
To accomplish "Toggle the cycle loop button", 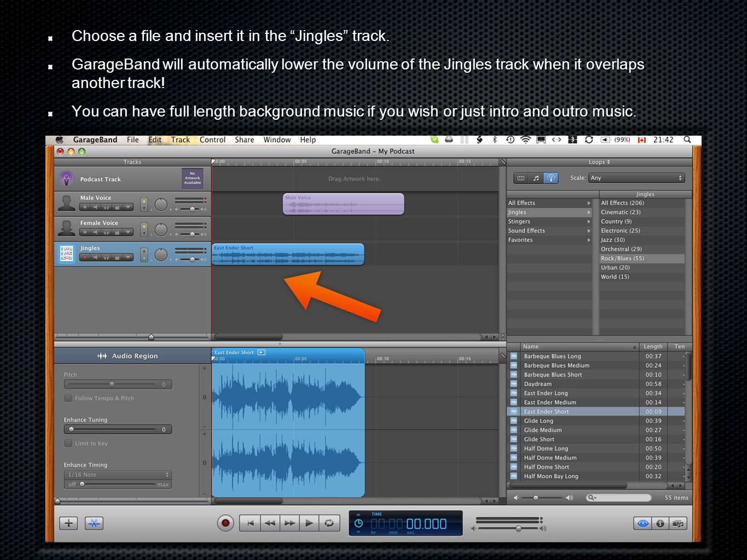I will pos(329,523).
